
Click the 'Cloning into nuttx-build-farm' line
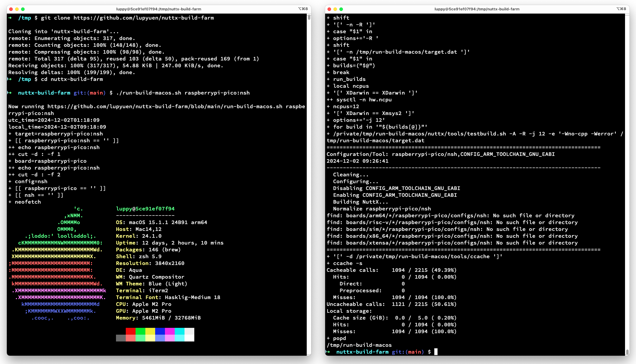[x=63, y=31]
